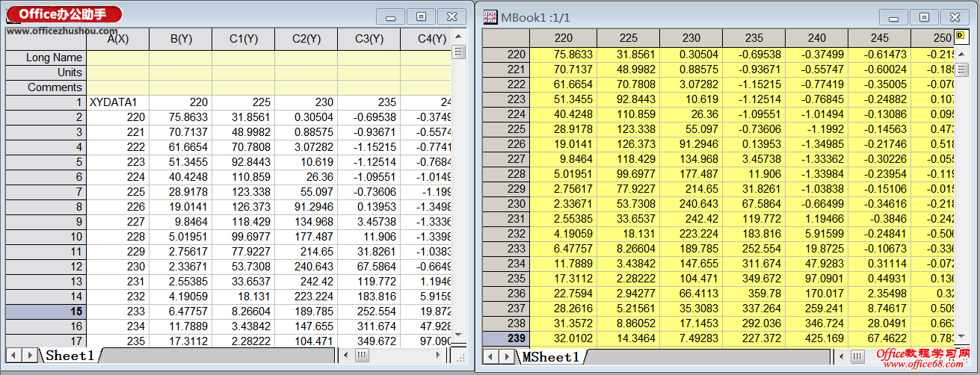Image resolution: width=980 pixels, height=375 pixels.
Task: Click the yellow D icon in MBook1 corner
Action: [960, 37]
